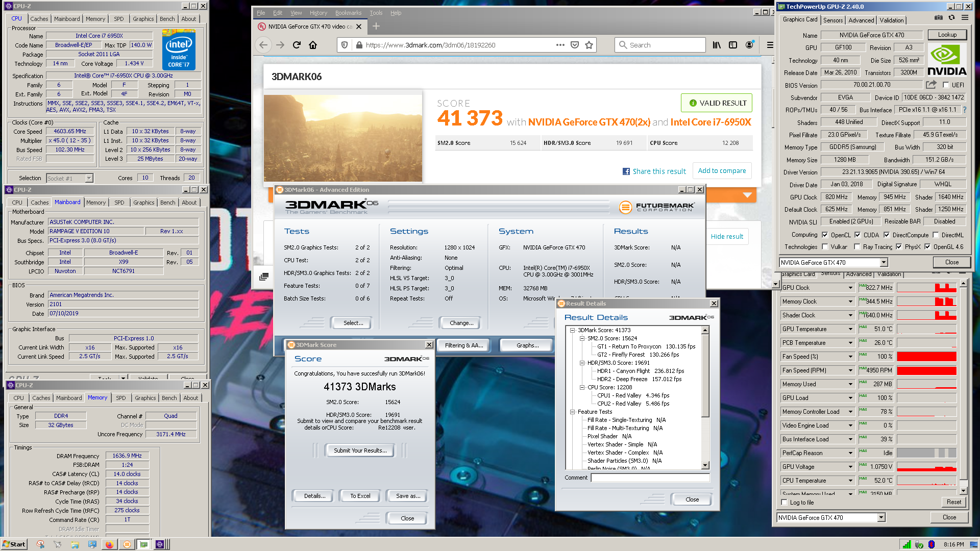The image size is (980, 551).
Task: Click the GPU-Z sensors vertical scrollbar
Action: pos(963,387)
